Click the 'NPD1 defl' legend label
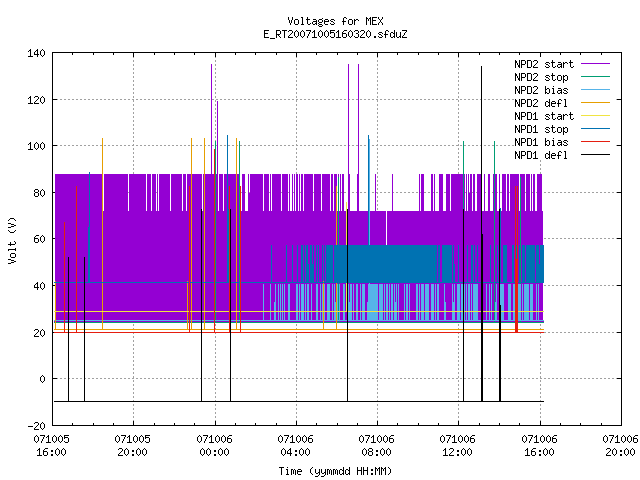This screenshot has width=640, height=480. [541, 156]
